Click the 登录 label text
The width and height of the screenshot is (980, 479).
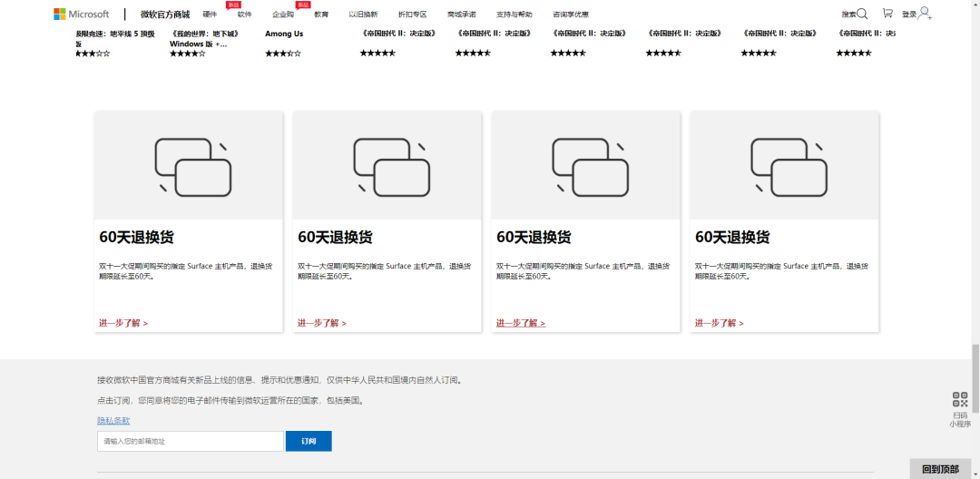coord(909,15)
